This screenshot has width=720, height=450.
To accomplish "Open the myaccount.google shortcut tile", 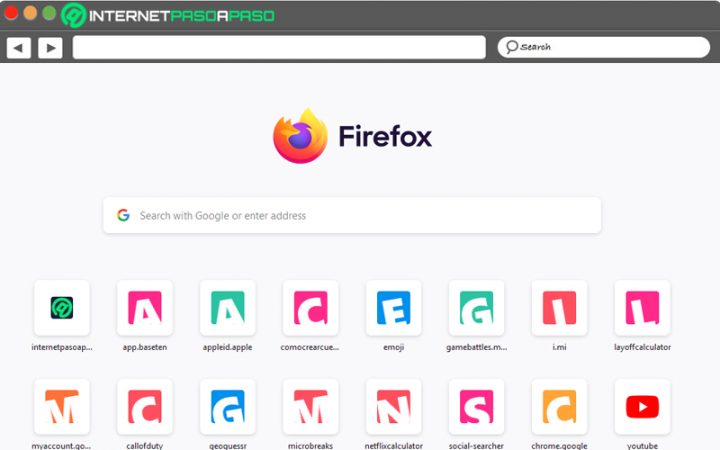I will [62, 406].
